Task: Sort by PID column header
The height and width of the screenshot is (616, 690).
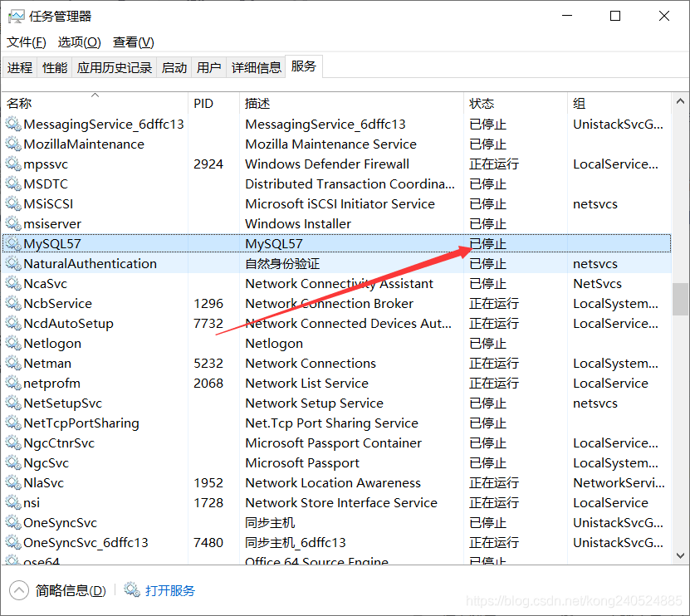Action: click(x=203, y=104)
